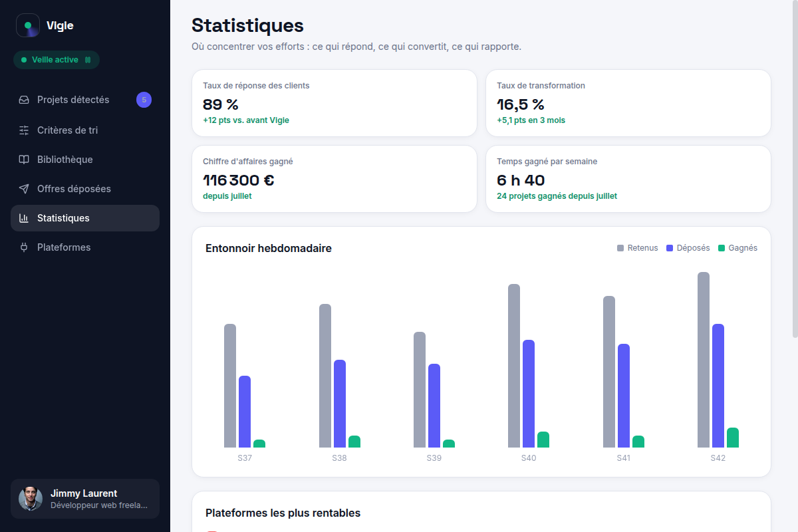Click the Entonnoir hebdomadaire chart title

point(269,248)
